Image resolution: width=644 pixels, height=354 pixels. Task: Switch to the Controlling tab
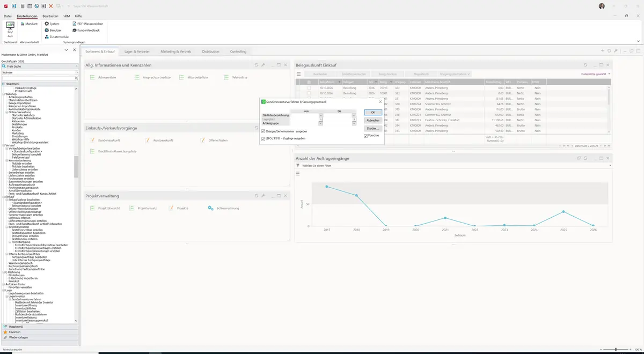point(238,51)
